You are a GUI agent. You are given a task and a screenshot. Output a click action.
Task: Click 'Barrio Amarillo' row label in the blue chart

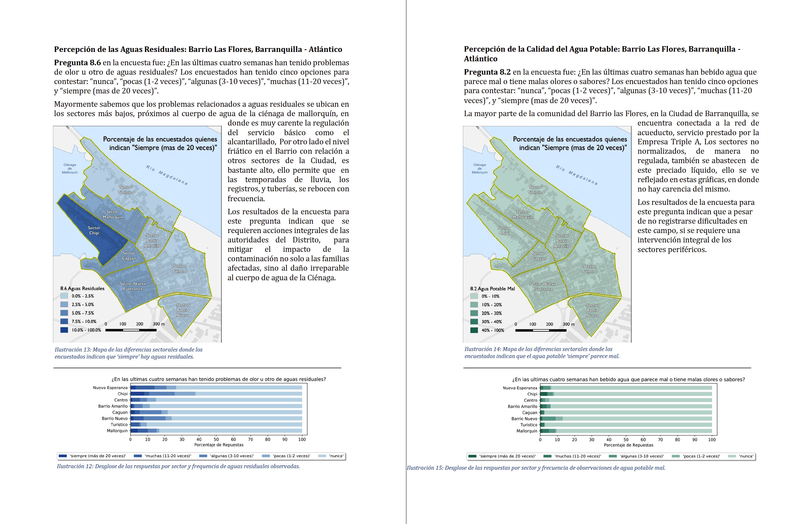113,406
